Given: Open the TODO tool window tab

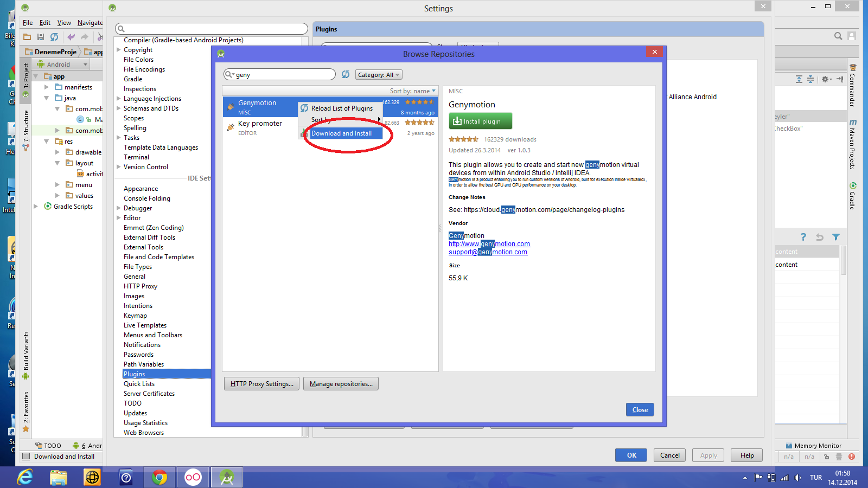Looking at the screenshot, I should [x=48, y=446].
